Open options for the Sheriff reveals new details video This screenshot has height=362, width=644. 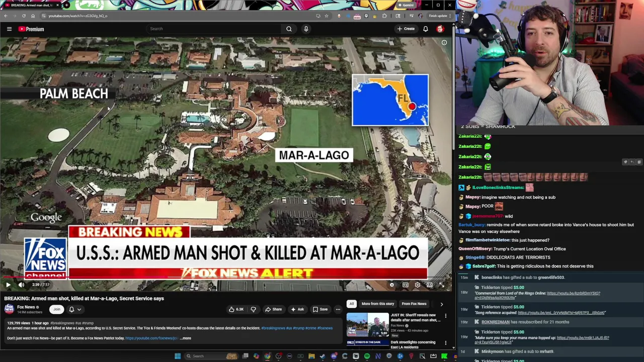445,316
